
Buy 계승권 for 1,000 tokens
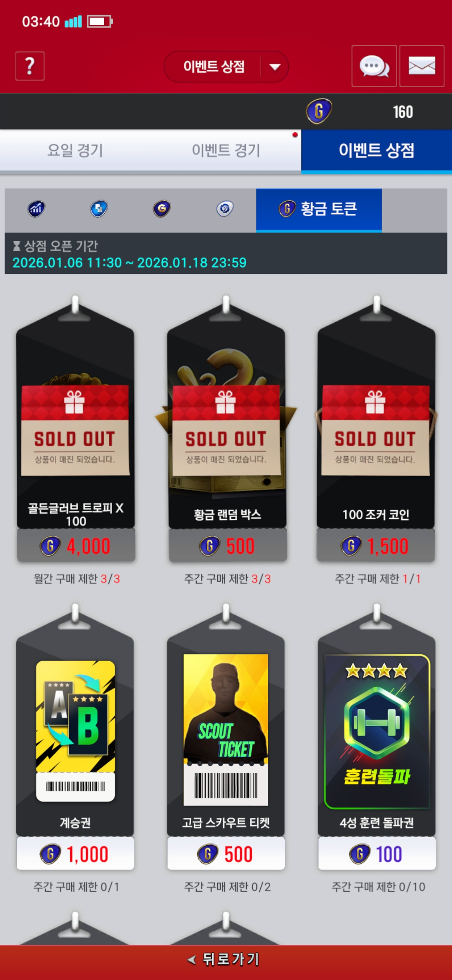(x=75, y=854)
